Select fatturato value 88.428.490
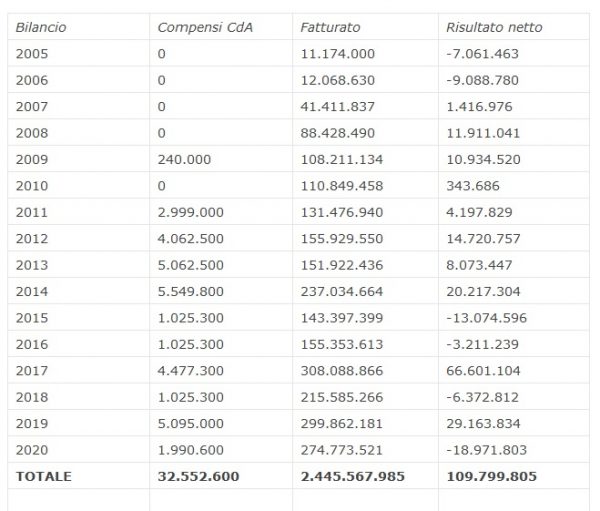This screenshot has width=600, height=511. [x=338, y=132]
